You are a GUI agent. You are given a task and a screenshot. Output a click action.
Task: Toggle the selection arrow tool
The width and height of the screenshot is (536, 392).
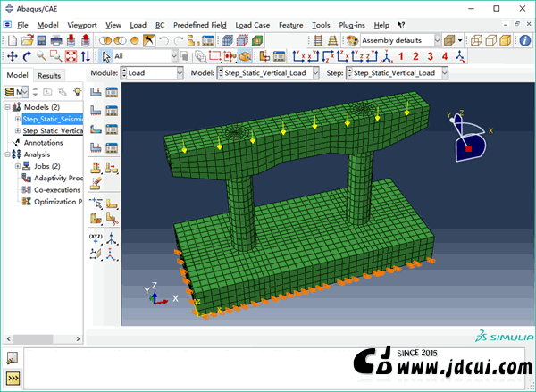click(x=106, y=56)
